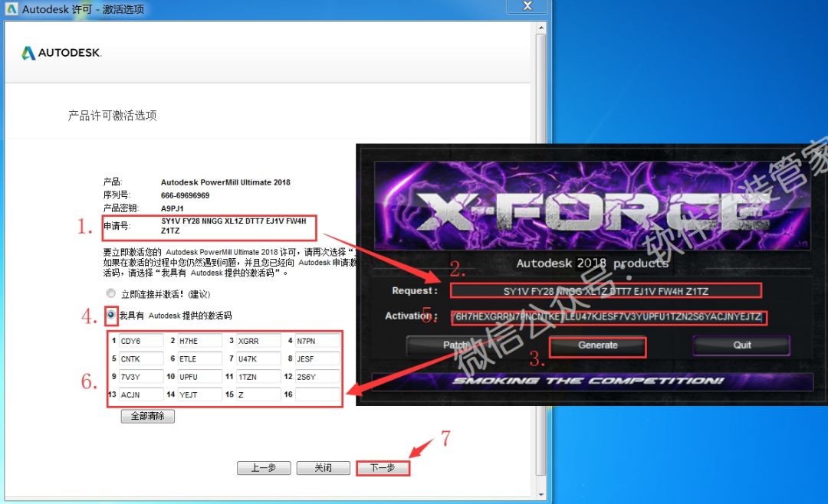Image resolution: width=828 pixels, height=504 pixels.
Task: Proceed with the 下一步 next button
Action: (383, 467)
